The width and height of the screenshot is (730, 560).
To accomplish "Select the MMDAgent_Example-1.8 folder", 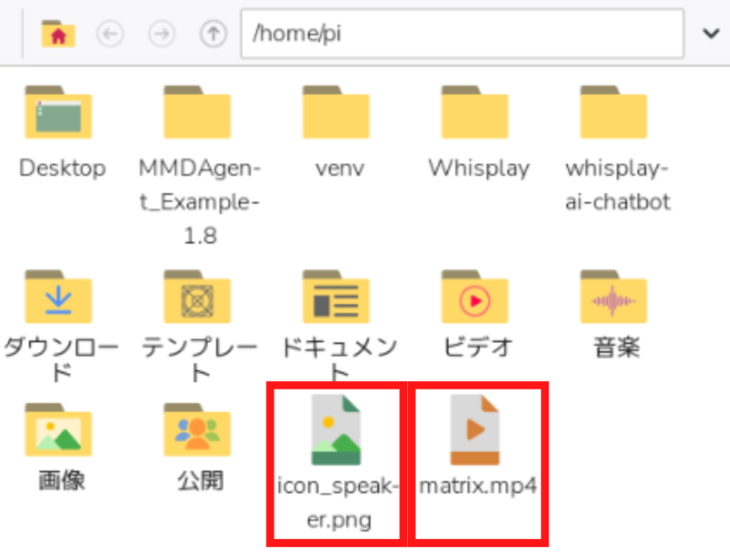I will [198, 115].
